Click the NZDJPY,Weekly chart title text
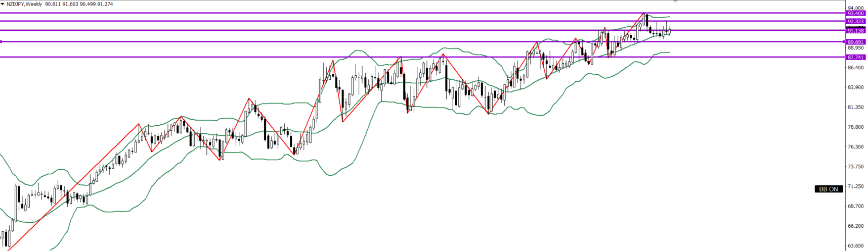The image size is (868, 251). tap(24, 4)
